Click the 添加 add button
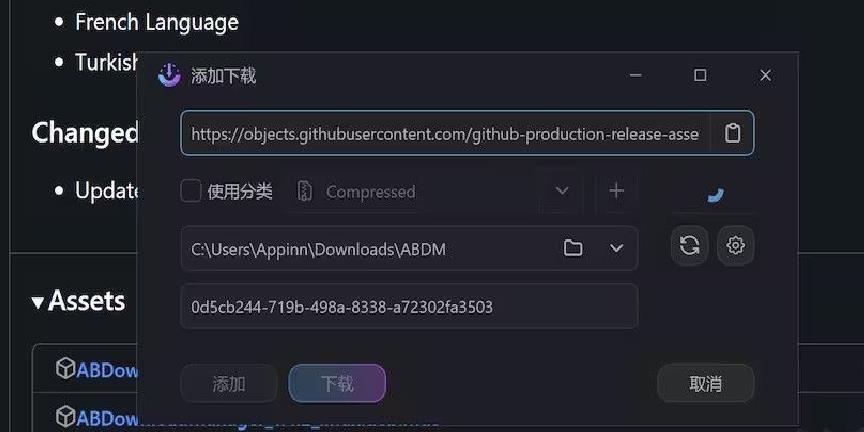The width and height of the screenshot is (864, 432). pos(229,384)
